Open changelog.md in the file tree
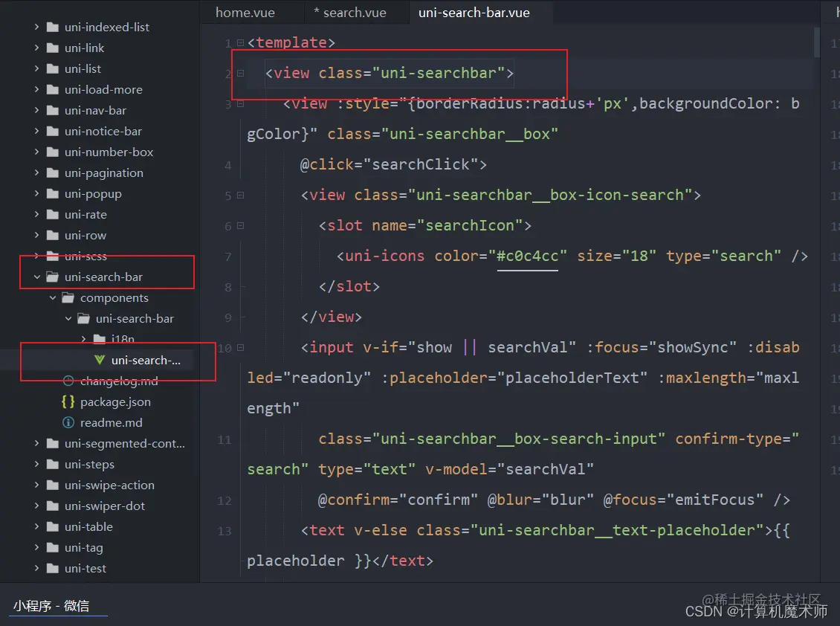Viewport: 840px width, 626px height. point(119,381)
